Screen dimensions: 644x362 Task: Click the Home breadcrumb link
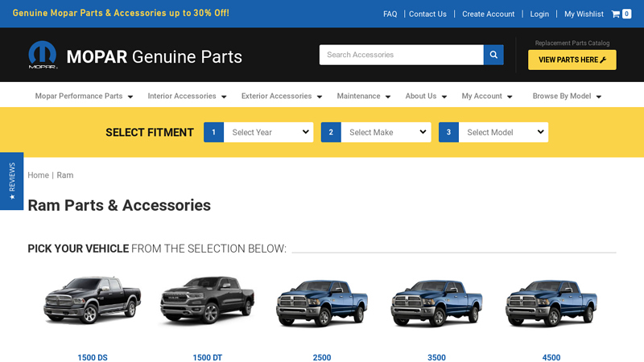pyautogui.click(x=38, y=175)
